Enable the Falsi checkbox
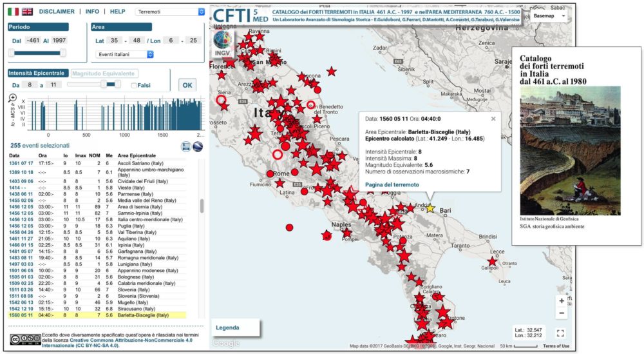The image size is (644, 354). coord(134,85)
